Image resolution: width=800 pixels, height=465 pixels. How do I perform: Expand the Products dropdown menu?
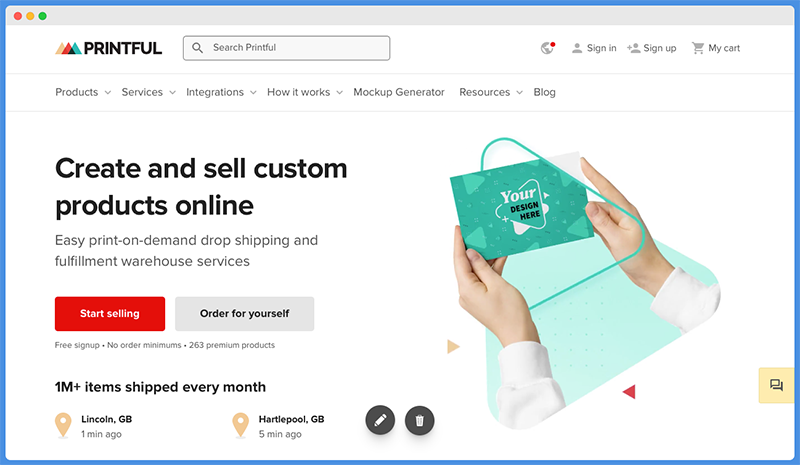(x=83, y=92)
